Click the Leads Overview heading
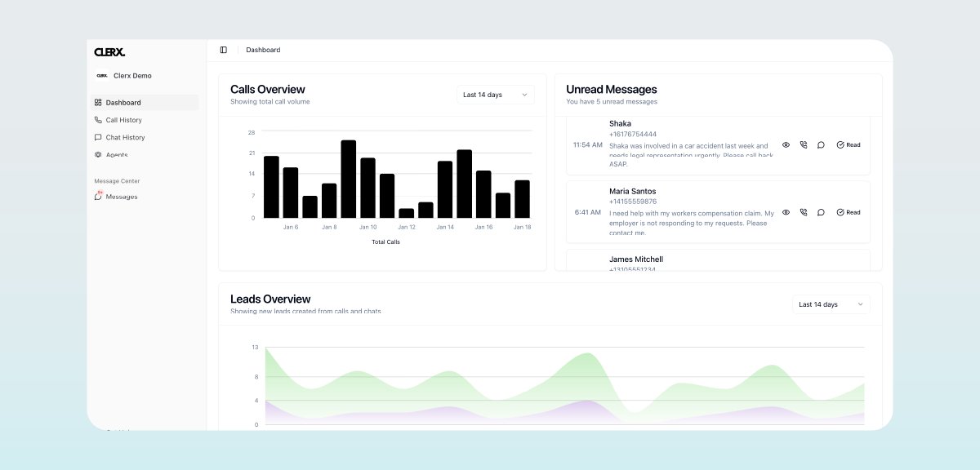The width and height of the screenshot is (980, 470). click(x=270, y=299)
